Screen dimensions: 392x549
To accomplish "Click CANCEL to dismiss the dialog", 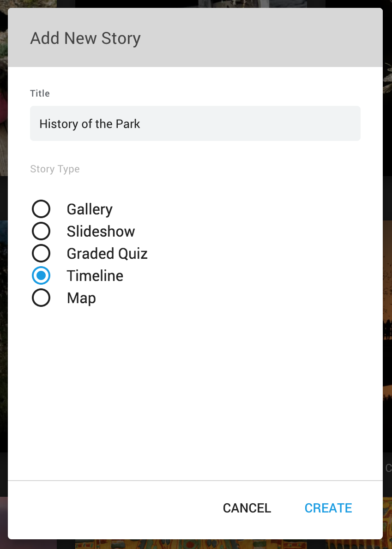I will pyautogui.click(x=247, y=508).
